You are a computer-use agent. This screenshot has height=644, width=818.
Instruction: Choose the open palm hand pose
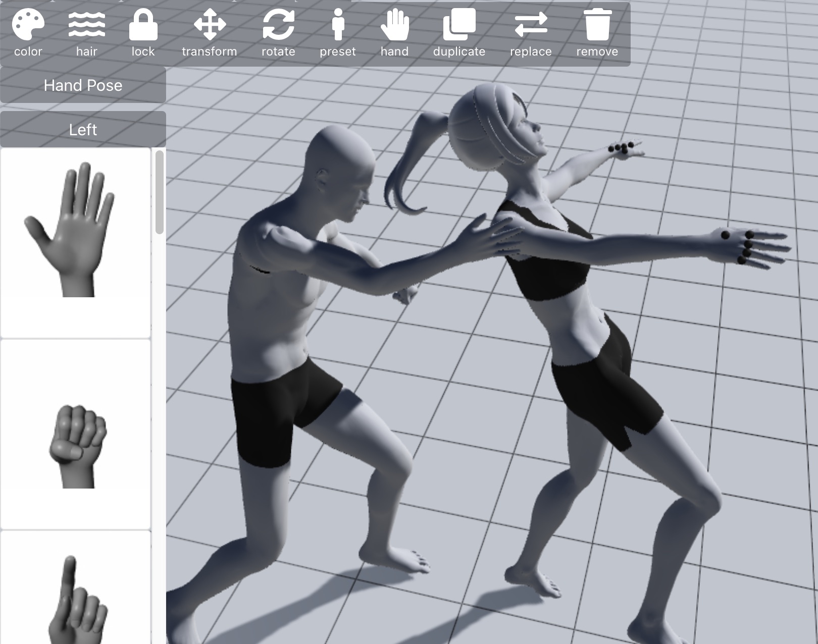(76, 242)
